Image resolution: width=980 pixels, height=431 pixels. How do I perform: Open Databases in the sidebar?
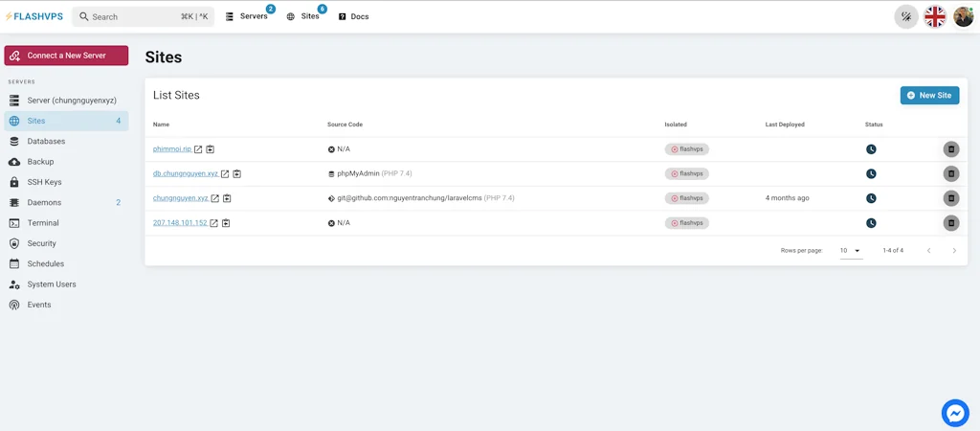(66, 142)
